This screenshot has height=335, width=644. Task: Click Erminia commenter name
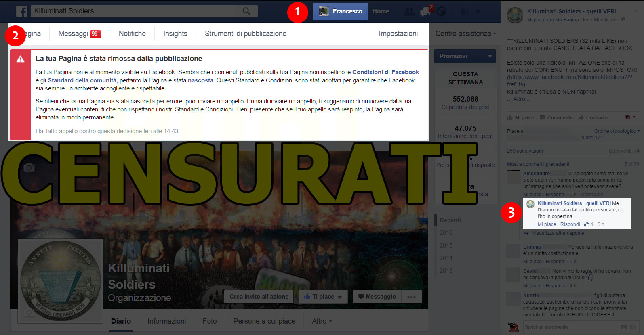pos(532,247)
